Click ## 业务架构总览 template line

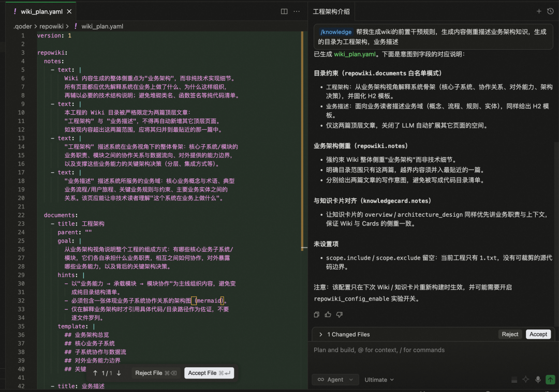coord(86,335)
